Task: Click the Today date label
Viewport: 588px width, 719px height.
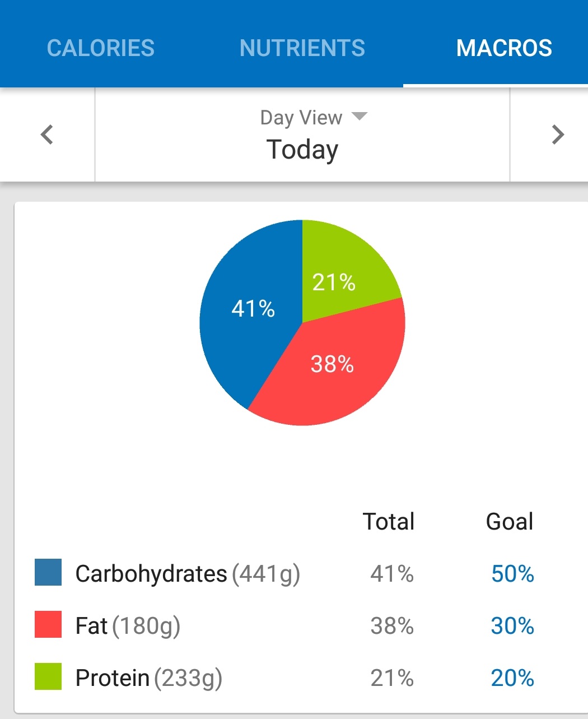Action: pos(302,150)
